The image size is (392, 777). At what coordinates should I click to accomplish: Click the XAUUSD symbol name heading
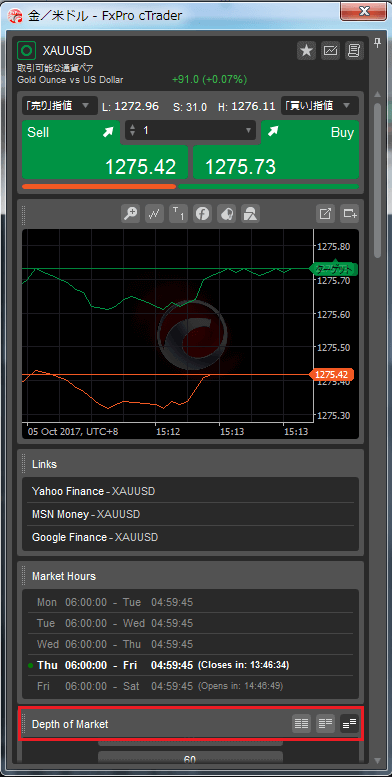pos(67,50)
